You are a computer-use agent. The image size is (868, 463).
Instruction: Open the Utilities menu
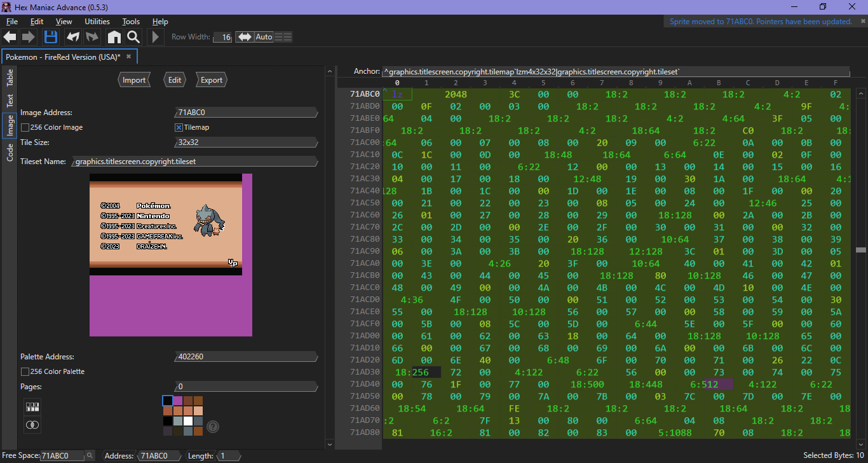tap(97, 22)
